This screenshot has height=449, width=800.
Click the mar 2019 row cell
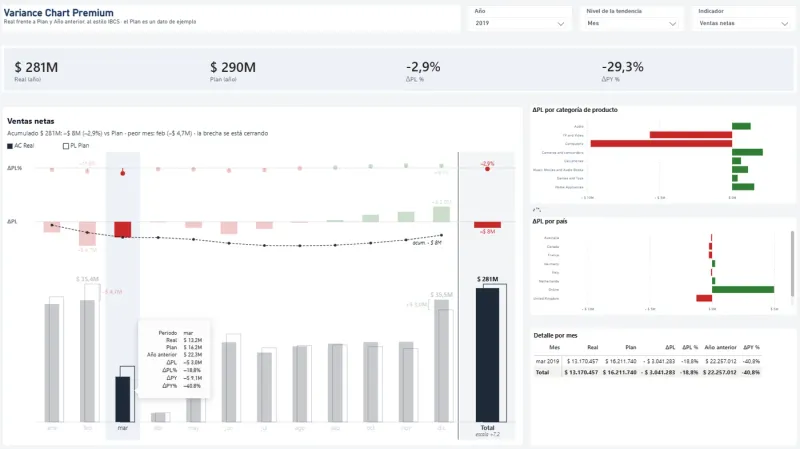(547, 361)
